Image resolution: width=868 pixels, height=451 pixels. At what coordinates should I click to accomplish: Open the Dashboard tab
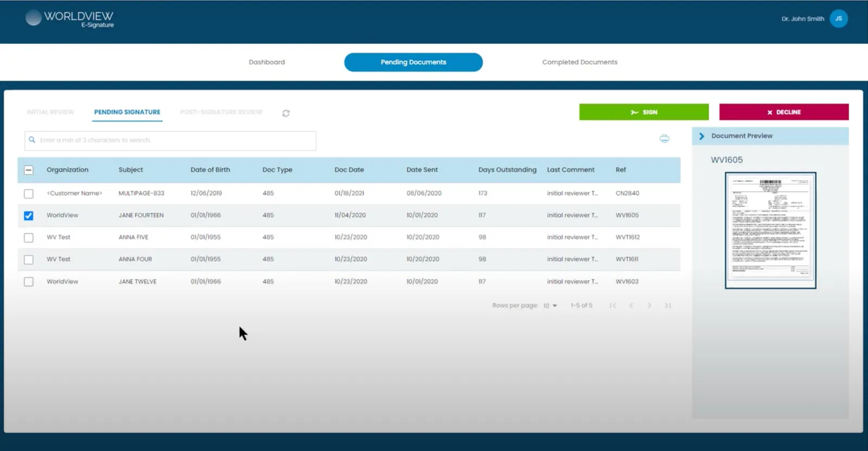click(x=266, y=62)
